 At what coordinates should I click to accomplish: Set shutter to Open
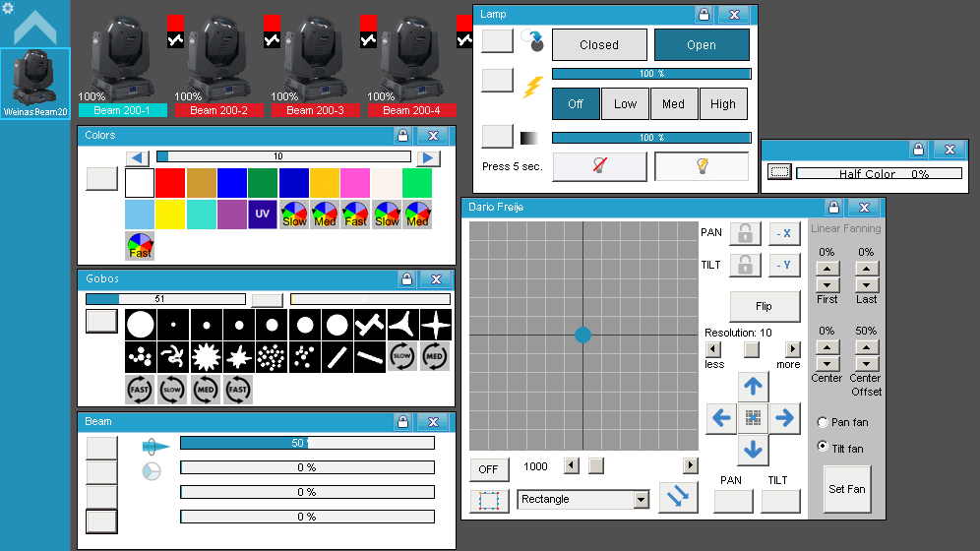coord(702,45)
